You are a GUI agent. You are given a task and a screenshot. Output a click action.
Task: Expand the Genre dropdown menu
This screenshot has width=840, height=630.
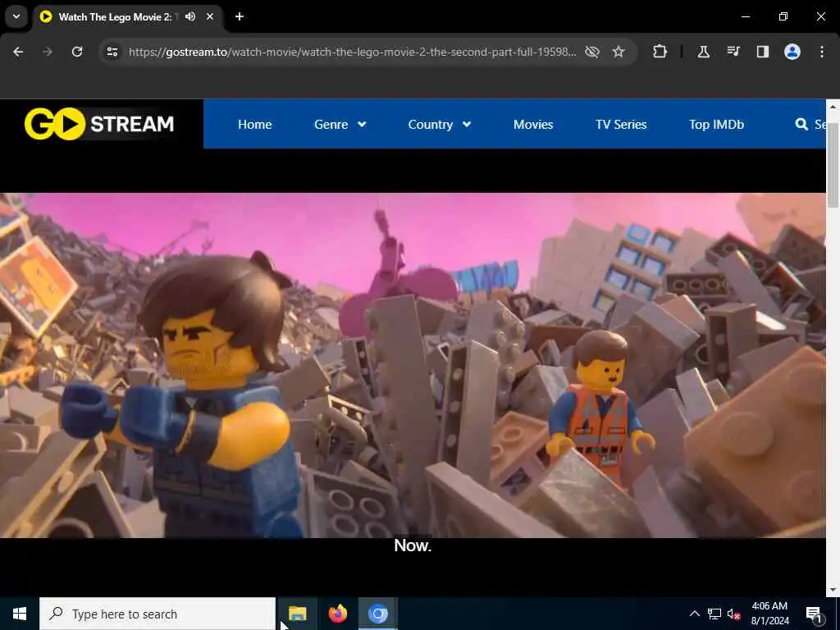340,125
